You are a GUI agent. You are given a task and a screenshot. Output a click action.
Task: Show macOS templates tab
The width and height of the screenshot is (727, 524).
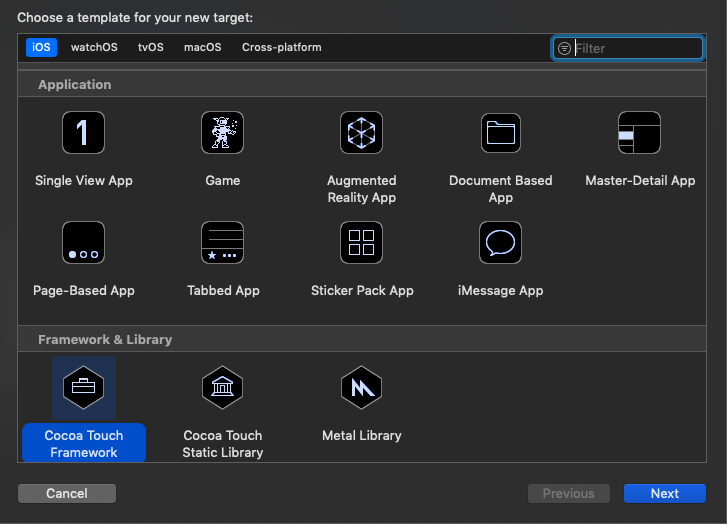[x=203, y=47]
